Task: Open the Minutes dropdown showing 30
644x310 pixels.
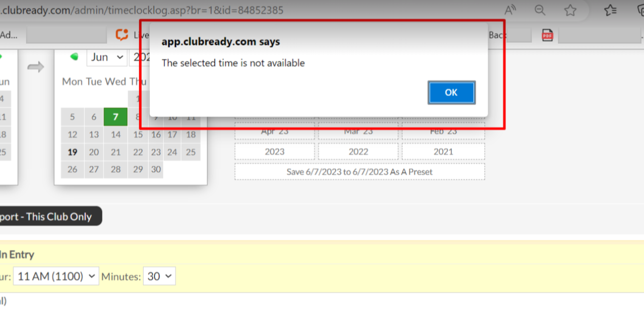Action: [159, 276]
